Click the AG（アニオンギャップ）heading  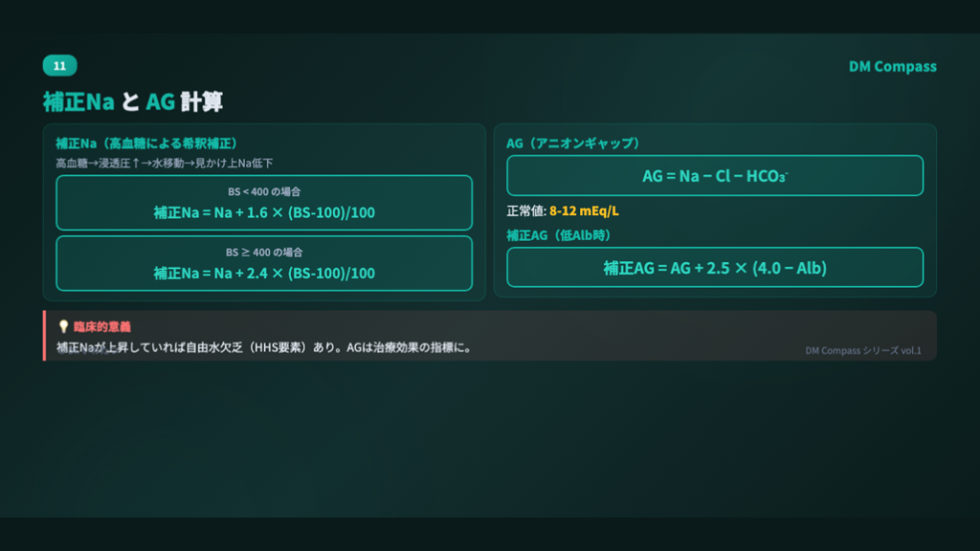572,143
